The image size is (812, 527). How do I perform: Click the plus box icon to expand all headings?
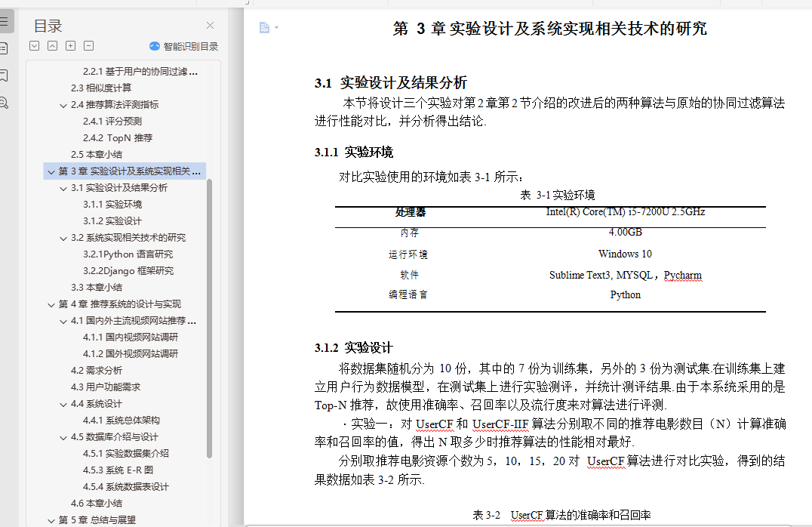70,45
